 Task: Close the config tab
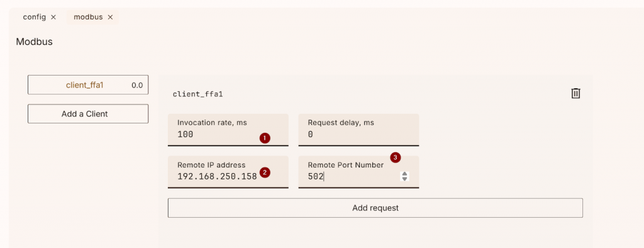tap(53, 17)
